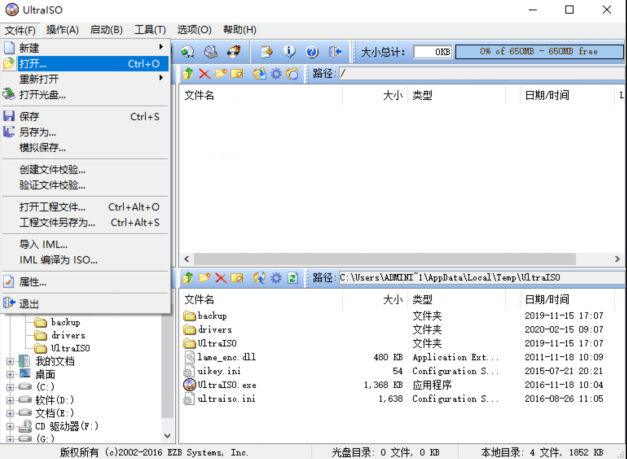Image resolution: width=627 pixels, height=459 pixels.
Task: Click red X delete in local toolbar
Action: coord(220,277)
